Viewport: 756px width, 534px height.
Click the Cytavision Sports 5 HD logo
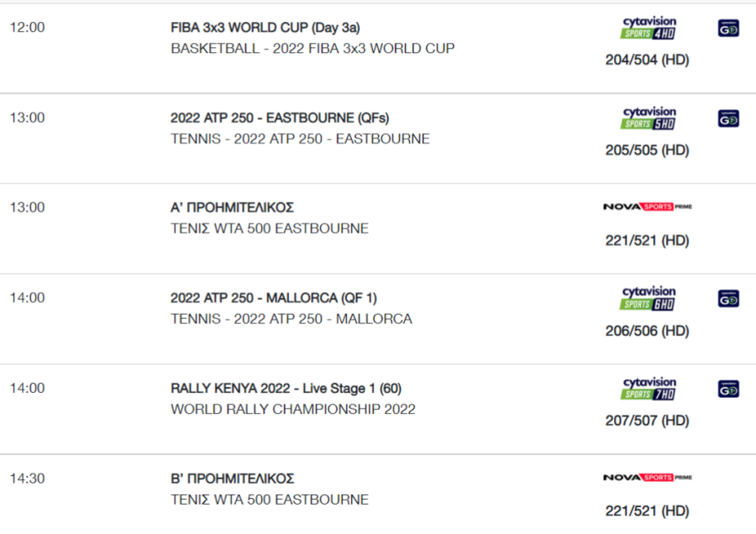click(x=648, y=118)
